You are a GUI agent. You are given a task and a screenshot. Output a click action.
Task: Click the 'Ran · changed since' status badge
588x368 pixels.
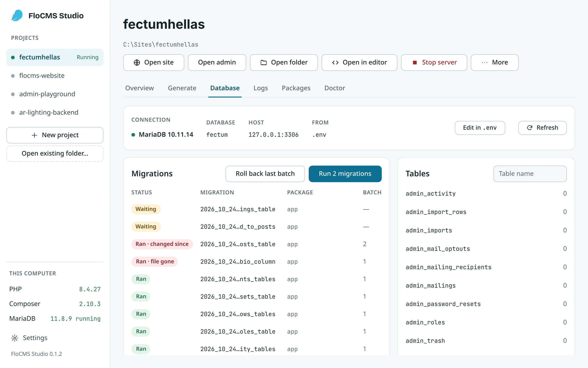pyautogui.click(x=162, y=244)
